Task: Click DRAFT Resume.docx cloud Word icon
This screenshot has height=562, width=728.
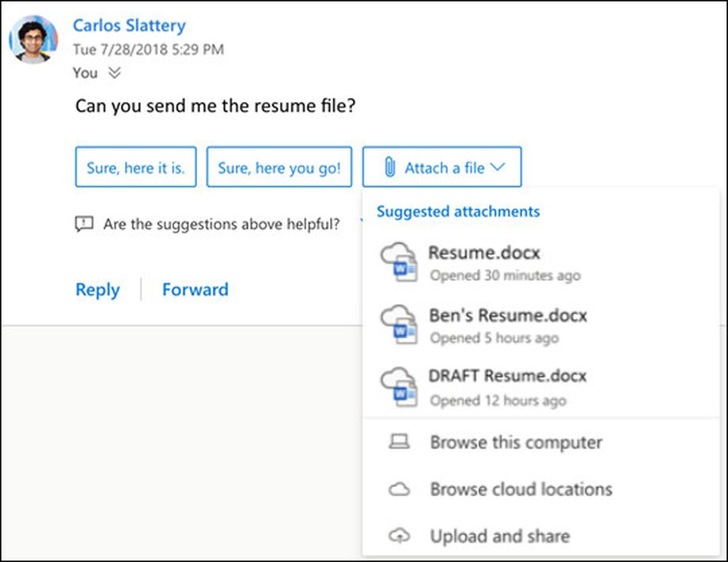Action: coord(398,387)
